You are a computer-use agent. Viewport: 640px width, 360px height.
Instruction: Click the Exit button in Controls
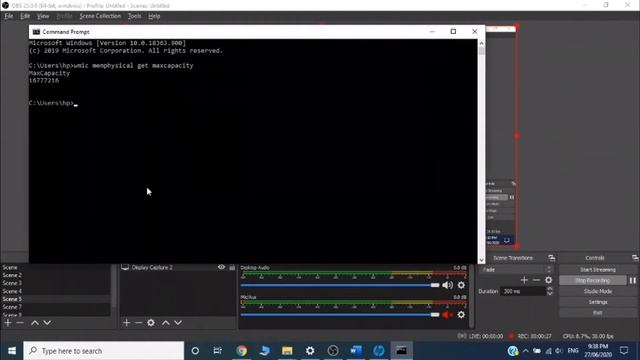[598, 313]
